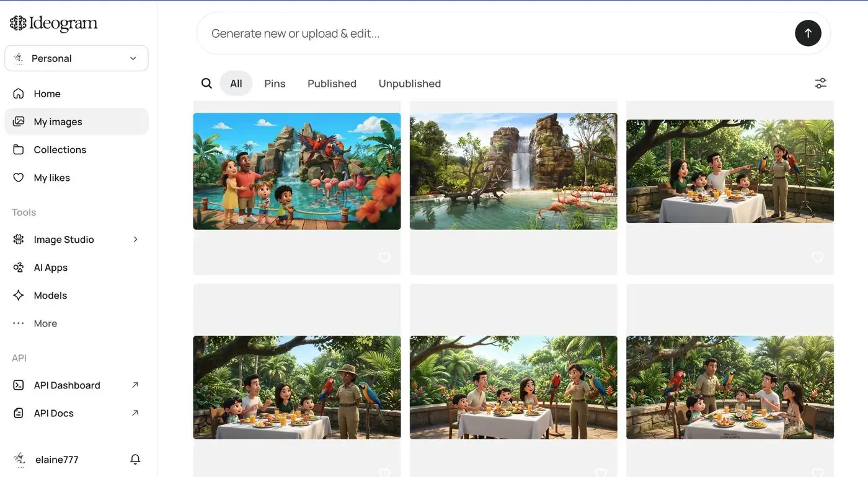Submit prompt with arrow button
The width and height of the screenshot is (868, 477).
pos(808,33)
